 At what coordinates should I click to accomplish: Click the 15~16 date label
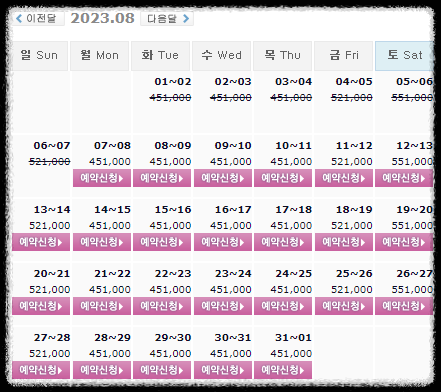pos(173,209)
